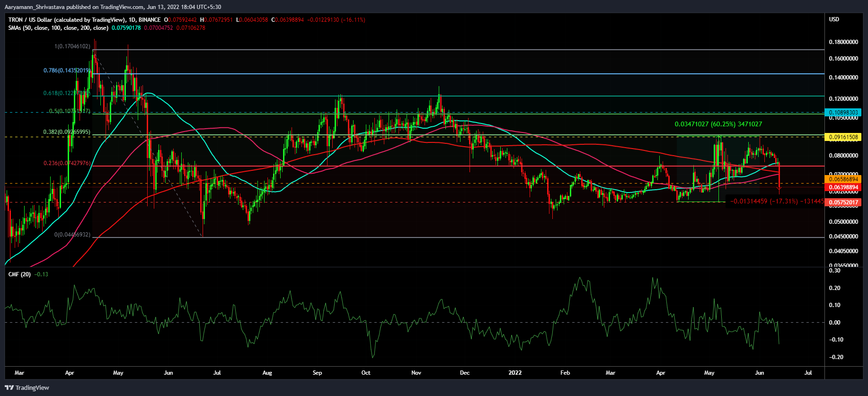
Task: Click the 2022 label on the time axis
Action: point(515,373)
